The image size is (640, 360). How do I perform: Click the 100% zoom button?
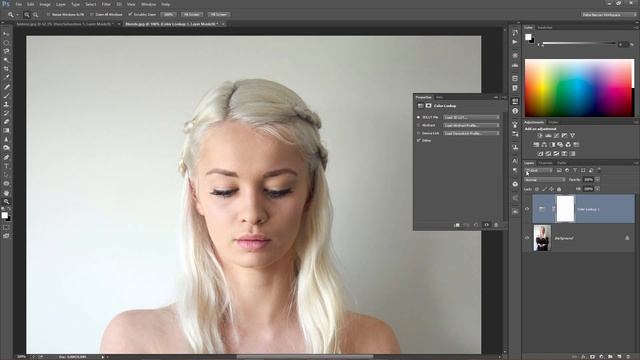168,15
